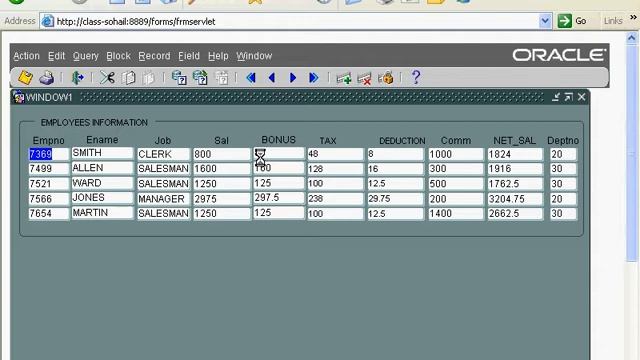Viewport: 640px width, 360px height.
Task: Click the Sal field 800
Action: coord(222,154)
